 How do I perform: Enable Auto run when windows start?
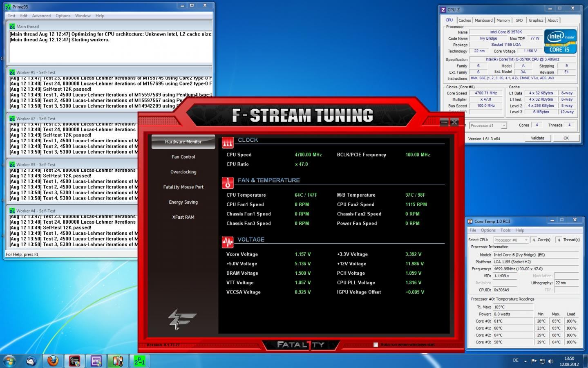(376, 345)
